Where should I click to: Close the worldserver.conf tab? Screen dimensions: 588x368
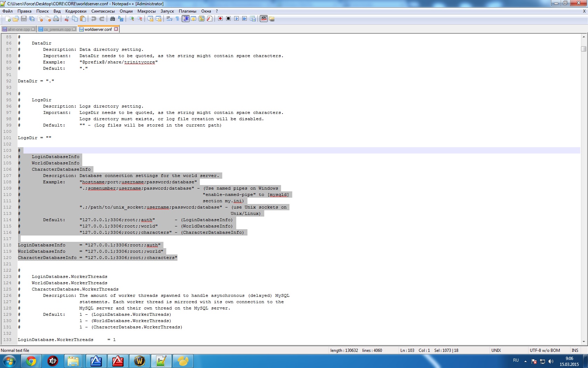click(x=116, y=29)
